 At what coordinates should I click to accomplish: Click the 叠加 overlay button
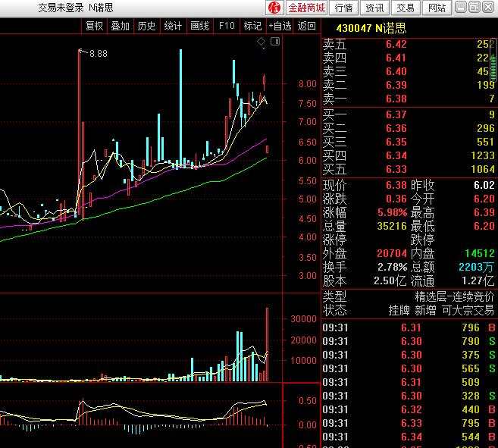click(x=121, y=26)
